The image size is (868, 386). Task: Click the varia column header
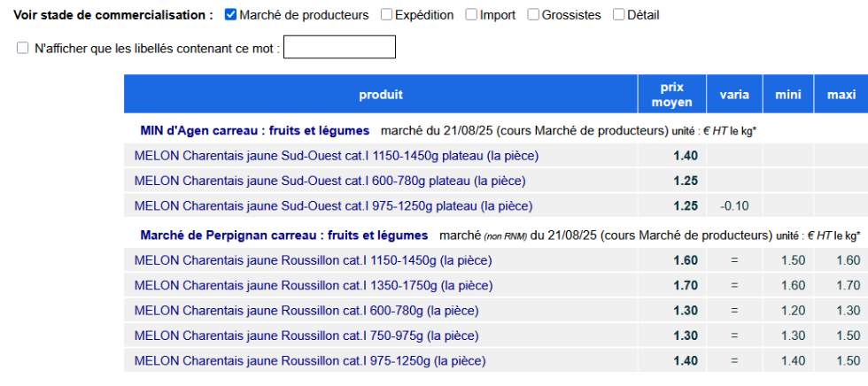734,95
